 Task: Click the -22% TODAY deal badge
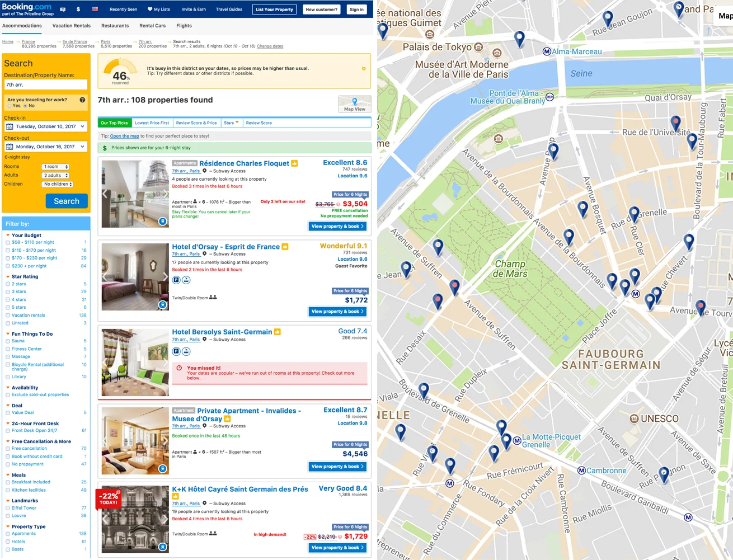tap(109, 498)
